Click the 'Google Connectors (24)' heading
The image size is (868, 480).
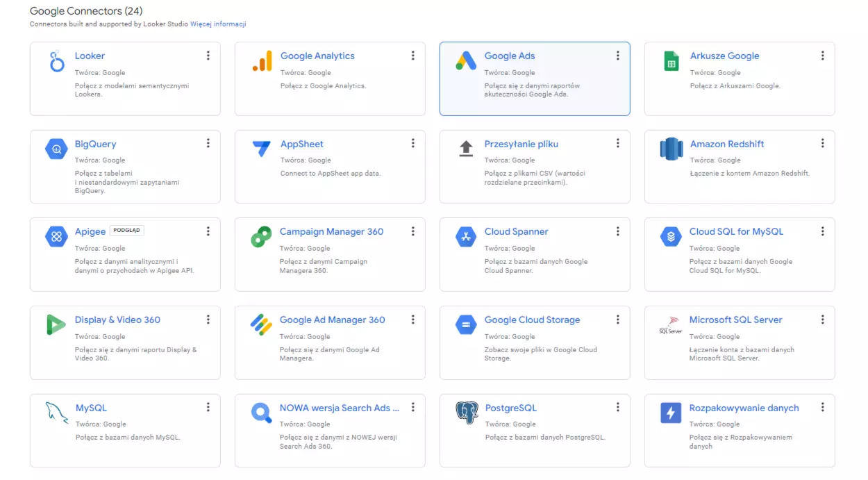pos(87,11)
